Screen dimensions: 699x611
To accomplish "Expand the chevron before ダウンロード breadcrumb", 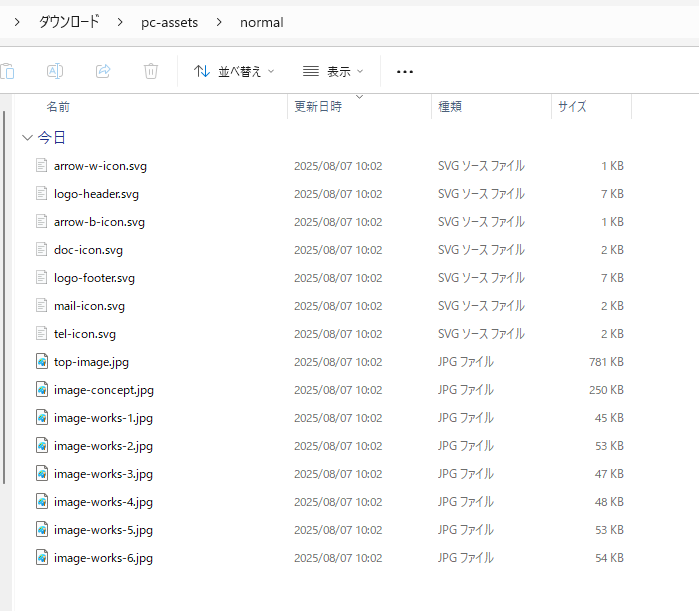I will coord(17,22).
